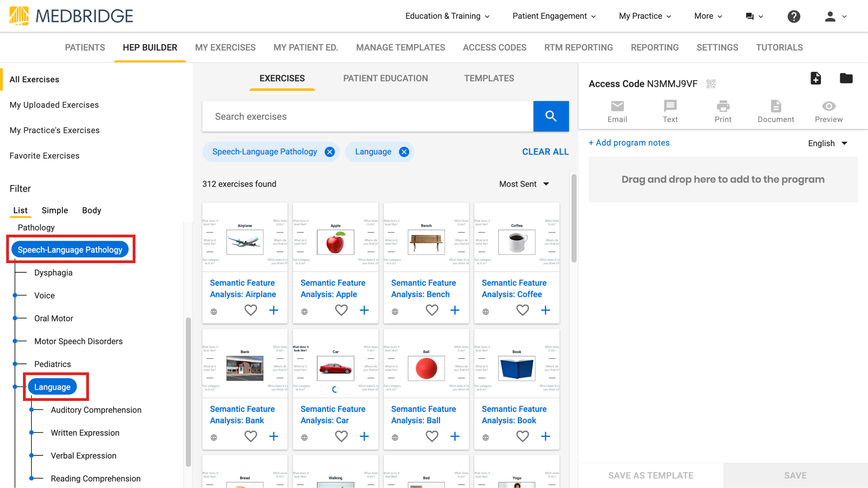Add Semantic Feature Analysis: Book to the program
This screenshot has width=868, height=488.
coord(546,436)
